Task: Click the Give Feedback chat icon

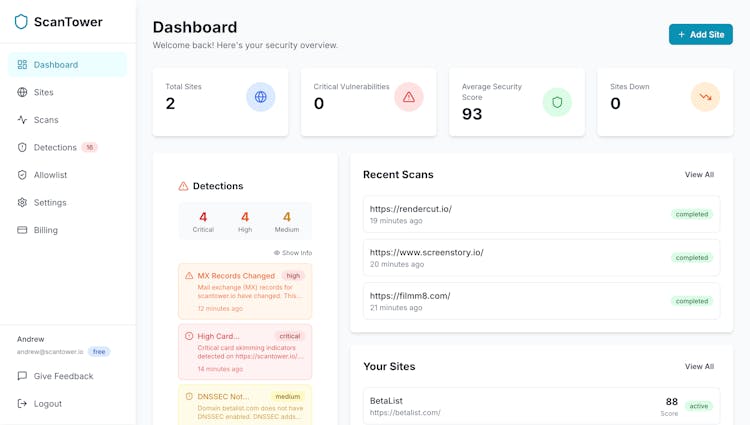Action: click(22, 376)
